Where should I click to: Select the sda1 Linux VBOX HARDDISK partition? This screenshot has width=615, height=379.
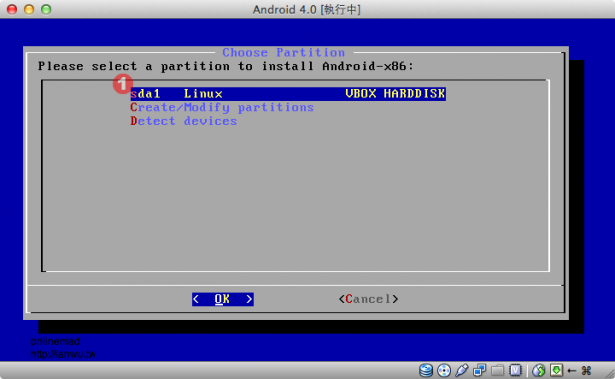pos(288,94)
